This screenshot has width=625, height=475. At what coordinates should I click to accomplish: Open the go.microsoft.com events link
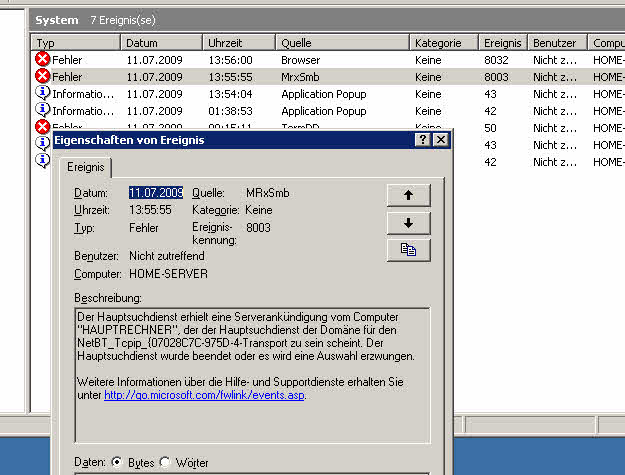204,395
